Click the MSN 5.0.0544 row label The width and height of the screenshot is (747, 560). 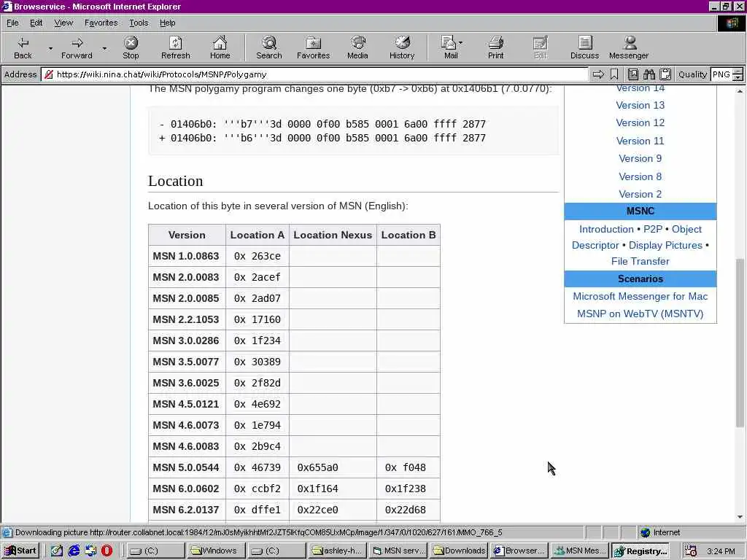pyautogui.click(x=186, y=467)
